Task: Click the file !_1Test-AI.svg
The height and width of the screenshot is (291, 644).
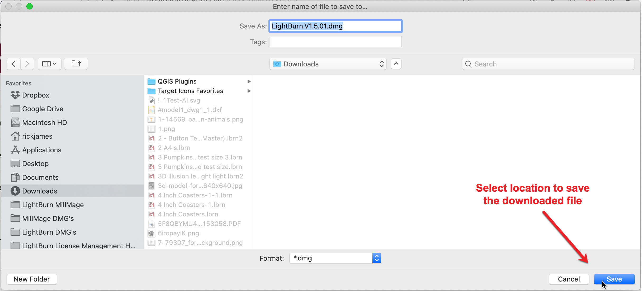Action: click(x=198, y=100)
